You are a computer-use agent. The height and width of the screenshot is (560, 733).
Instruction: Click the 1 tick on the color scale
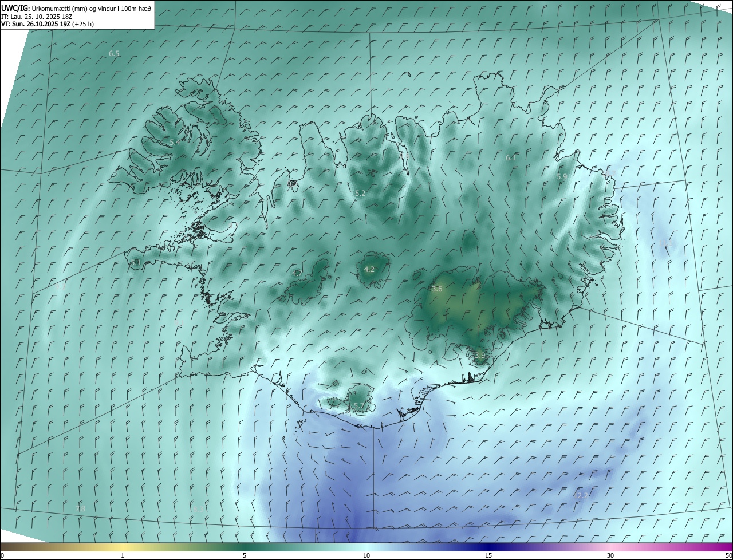pyautogui.click(x=123, y=555)
